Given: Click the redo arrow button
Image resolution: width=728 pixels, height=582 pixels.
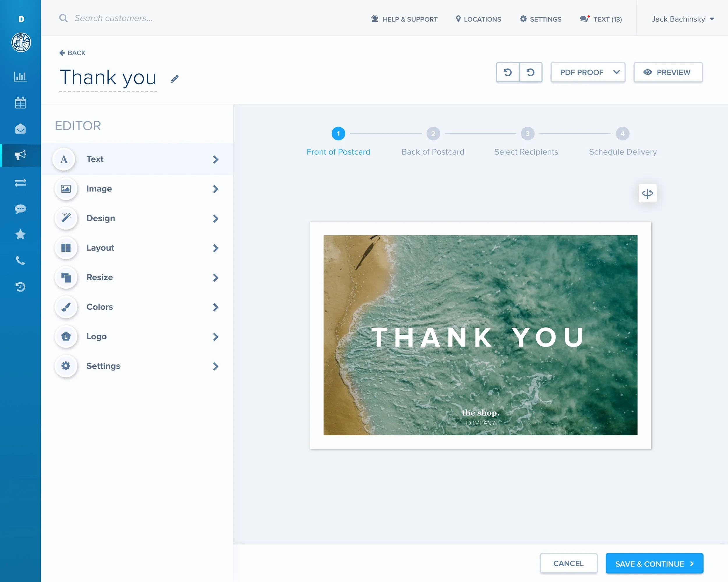Looking at the screenshot, I should tap(531, 72).
